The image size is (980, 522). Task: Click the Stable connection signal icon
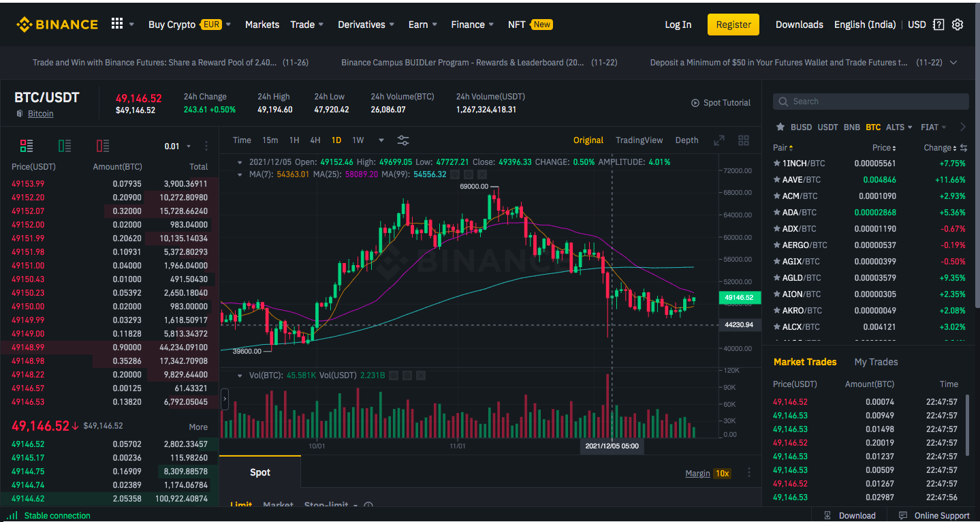click(x=12, y=516)
